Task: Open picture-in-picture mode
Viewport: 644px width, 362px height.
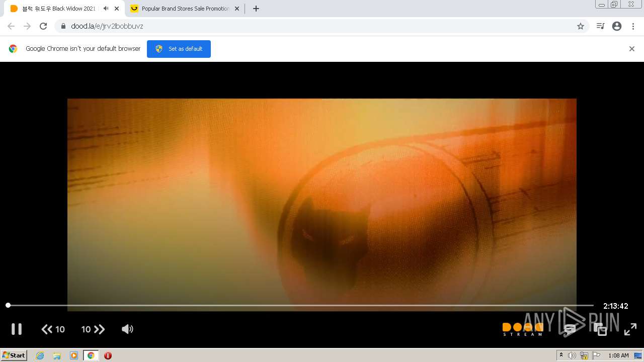Action: (x=600, y=329)
